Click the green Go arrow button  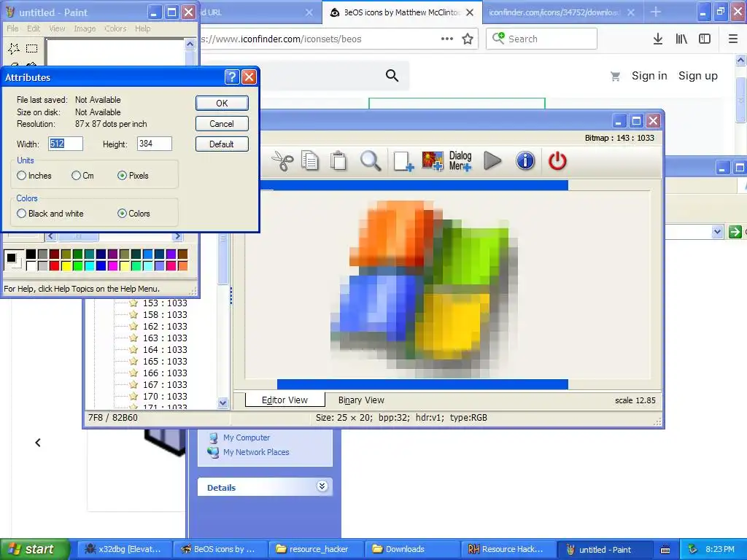pyautogui.click(x=735, y=232)
